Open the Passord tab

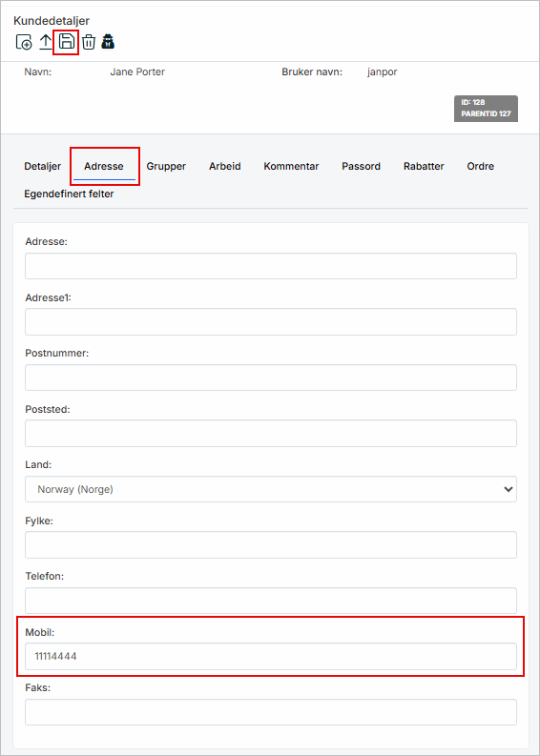[x=361, y=166]
